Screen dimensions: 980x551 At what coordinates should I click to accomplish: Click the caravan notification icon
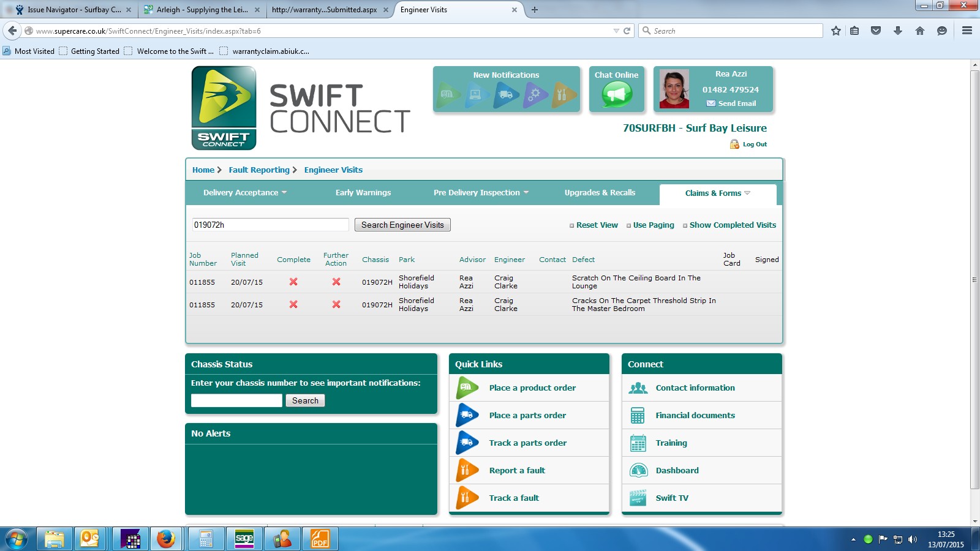[450, 95]
